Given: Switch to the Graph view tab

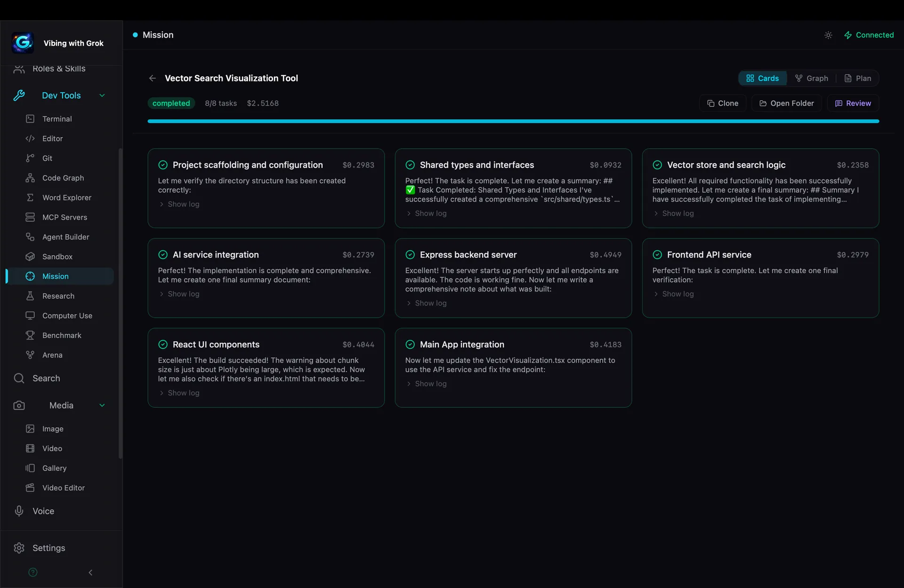Looking at the screenshot, I should click(x=811, y=78).
